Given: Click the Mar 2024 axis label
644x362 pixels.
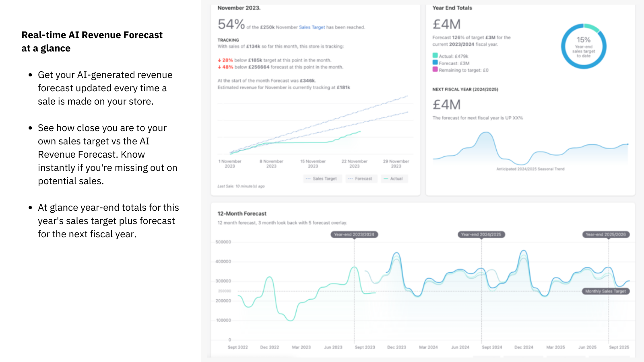Looking at the screenshot, I should pyautogui.click(x=428, y=347).
